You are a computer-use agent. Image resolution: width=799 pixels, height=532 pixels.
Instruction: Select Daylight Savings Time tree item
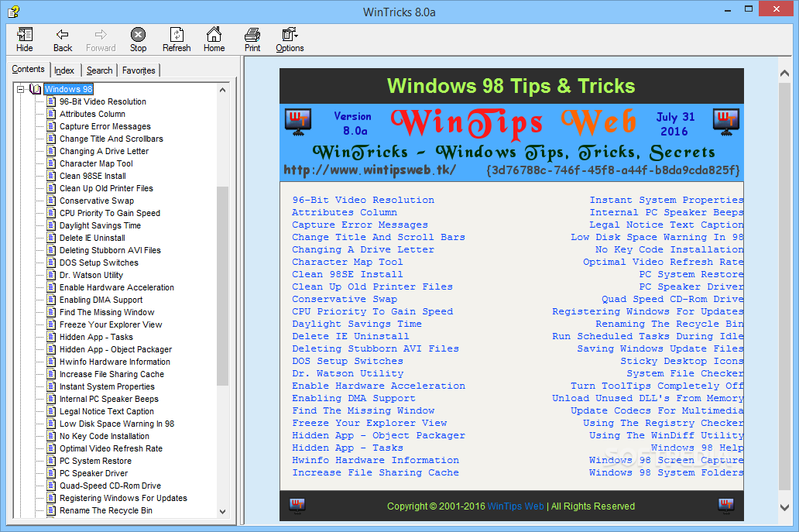(x=100, y=225)
